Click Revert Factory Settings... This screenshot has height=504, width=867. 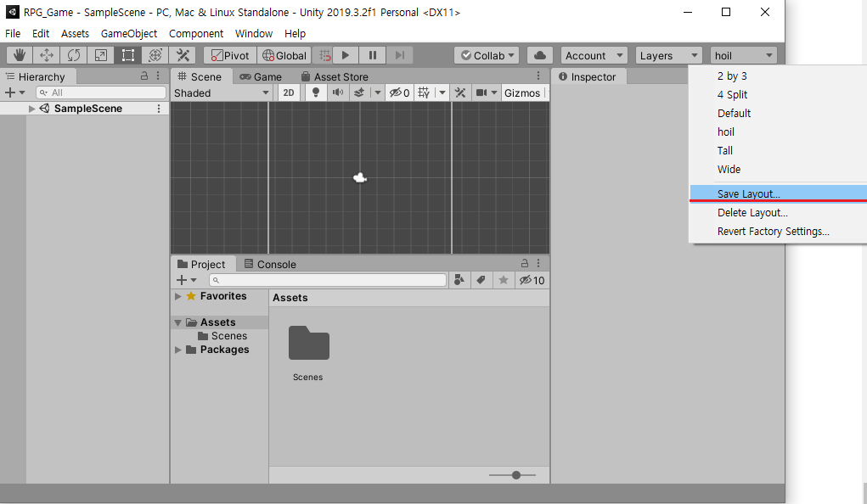point(773,232)
